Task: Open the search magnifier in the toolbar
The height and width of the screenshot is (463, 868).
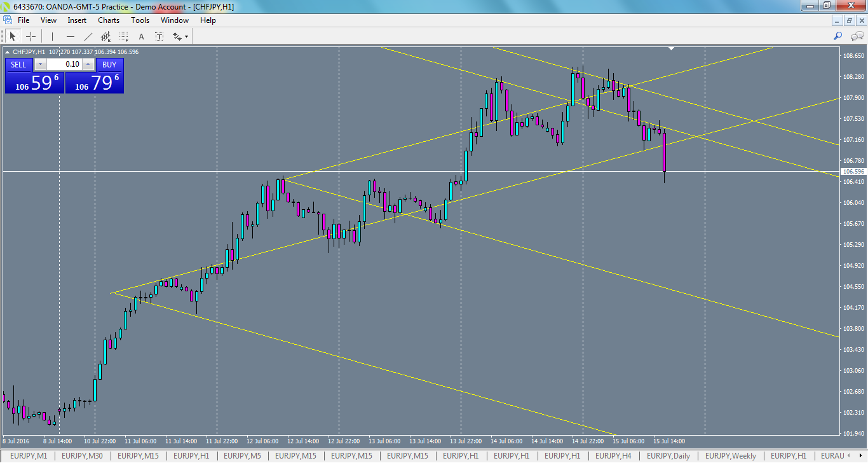Action: [837, 36]
